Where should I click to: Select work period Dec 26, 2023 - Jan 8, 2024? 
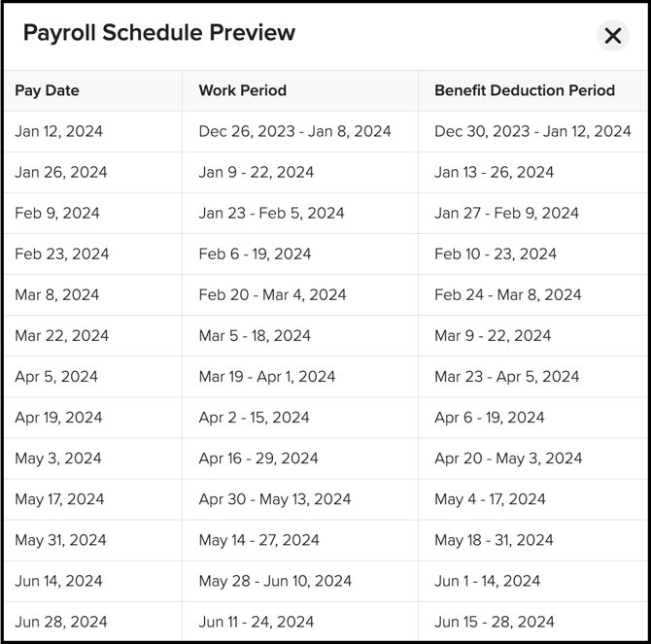coord(294,131)
